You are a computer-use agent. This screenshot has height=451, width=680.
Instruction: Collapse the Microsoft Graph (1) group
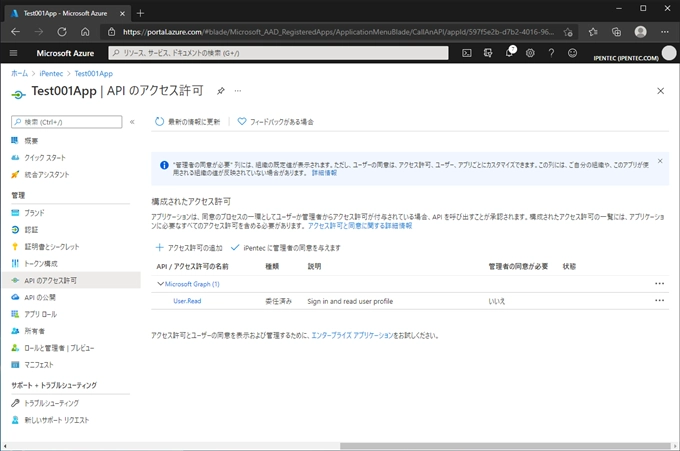pos(160,284)
